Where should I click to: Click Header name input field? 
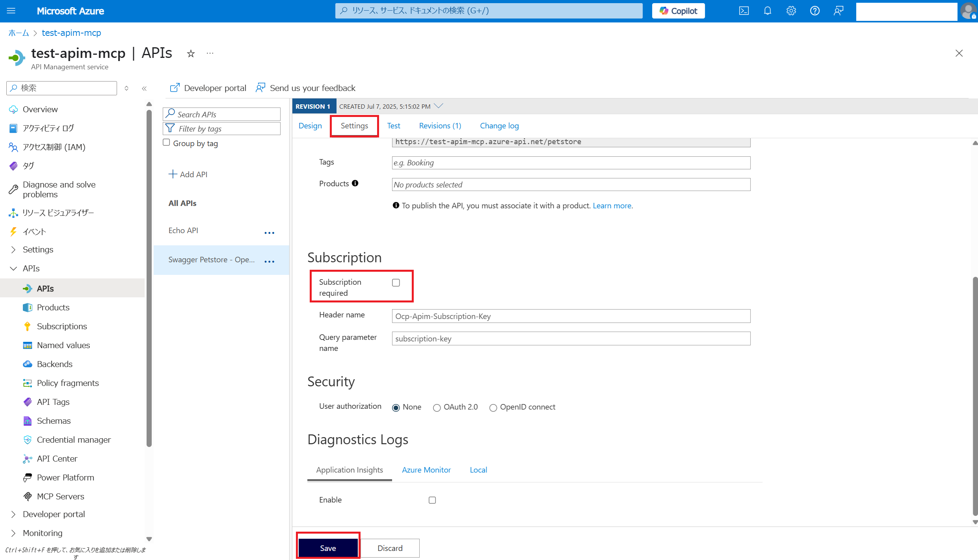[571, 316]
